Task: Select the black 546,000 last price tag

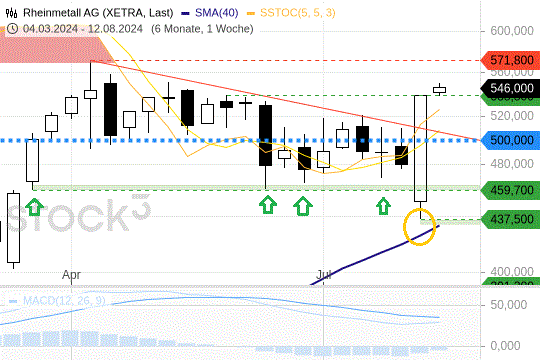Action: pyautogui.click(x=510, y=88)
